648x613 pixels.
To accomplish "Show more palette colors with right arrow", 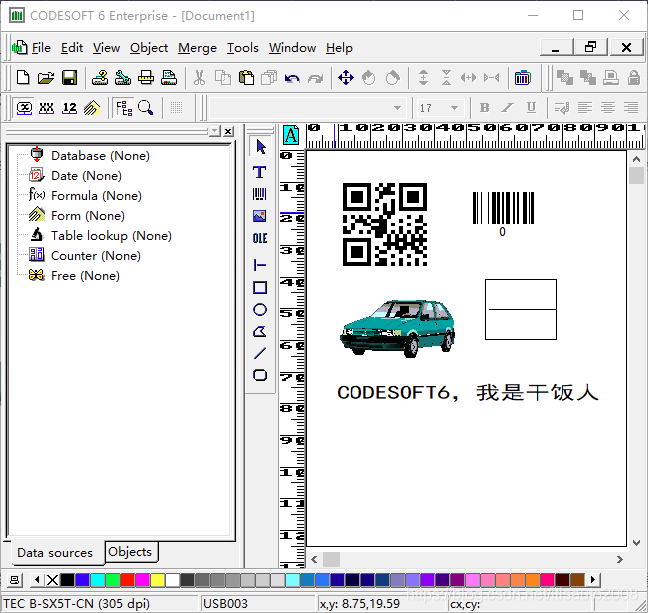I will [593, 580].
